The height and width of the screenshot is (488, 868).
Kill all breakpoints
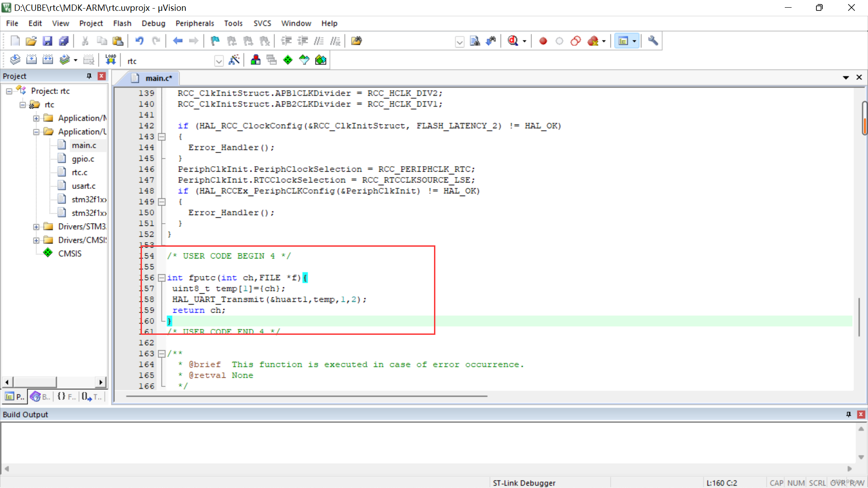593,41
